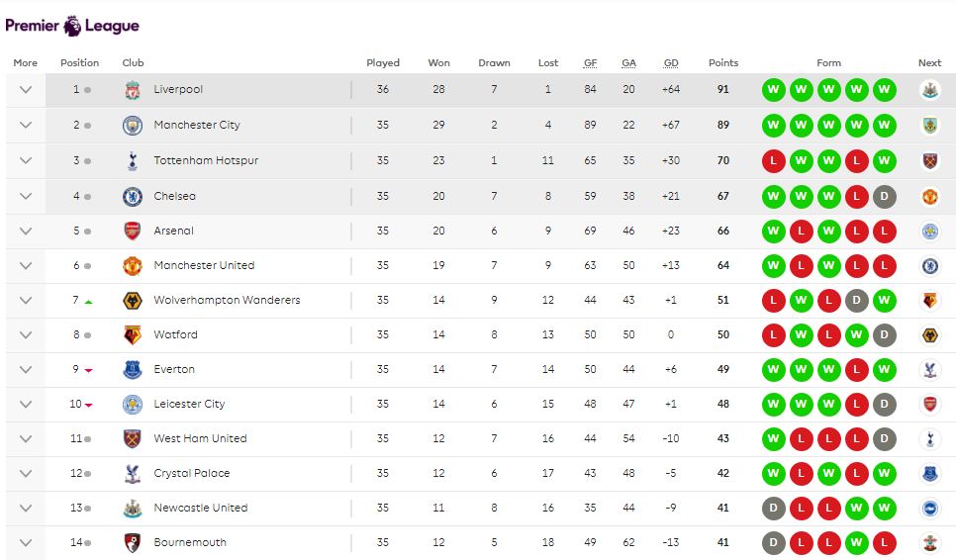Click the Played column header
956x560 pixels.
[383, 62]
